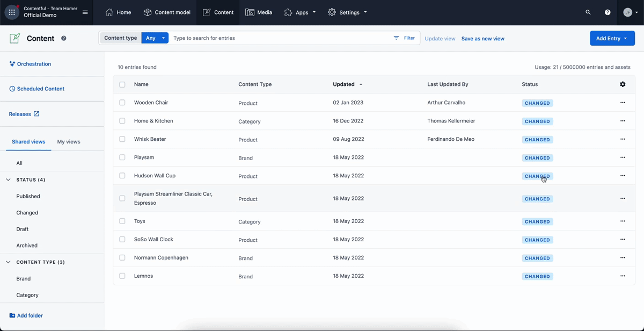Open Media in the top navigation

pyautogui.click(x=259, y=12)
